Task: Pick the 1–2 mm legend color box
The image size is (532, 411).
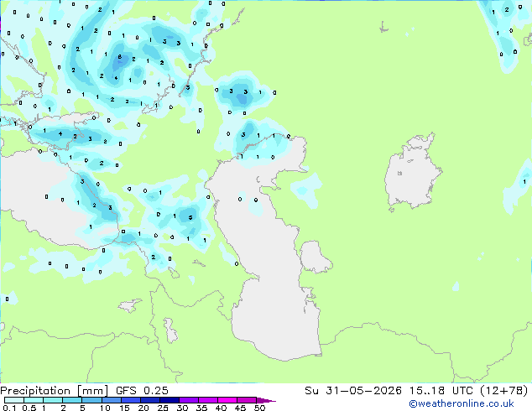Action: pos(53,400)
